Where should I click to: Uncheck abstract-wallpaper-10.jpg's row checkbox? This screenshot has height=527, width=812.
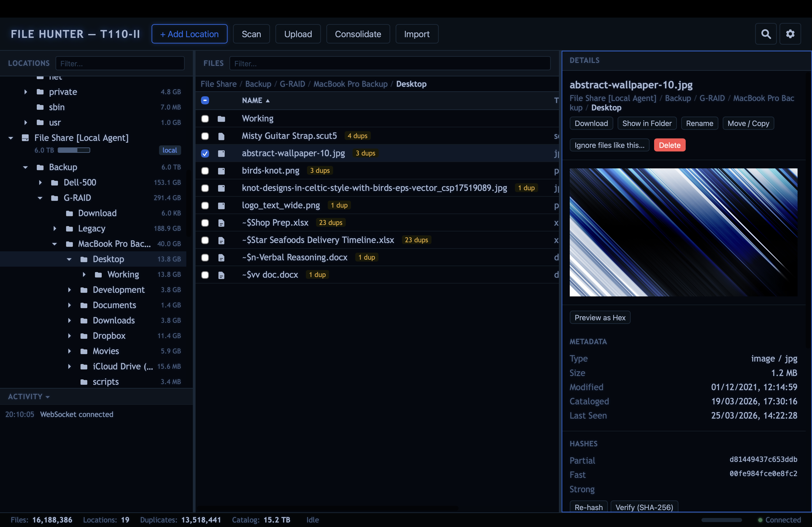(x=205, y=154)
